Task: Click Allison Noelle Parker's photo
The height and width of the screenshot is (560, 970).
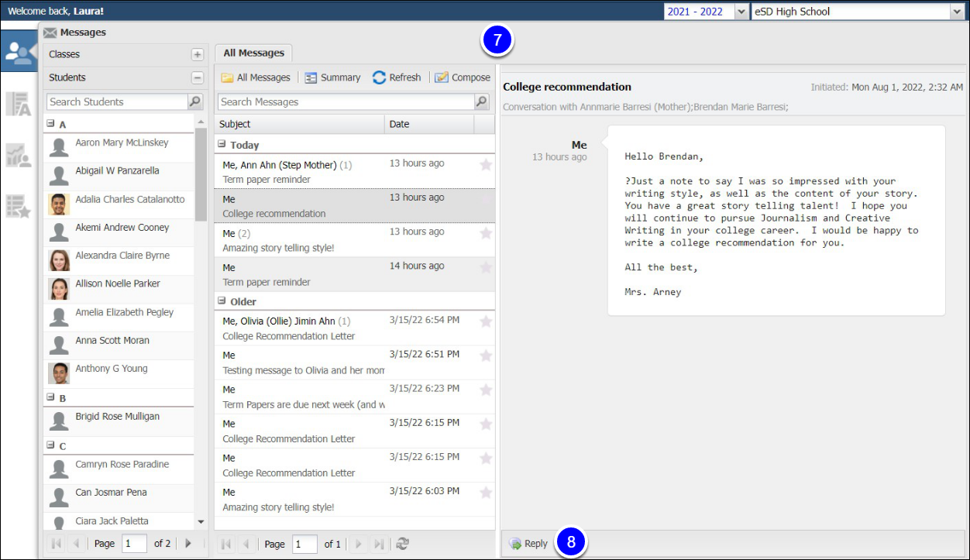Action: (x=59, y=289)
